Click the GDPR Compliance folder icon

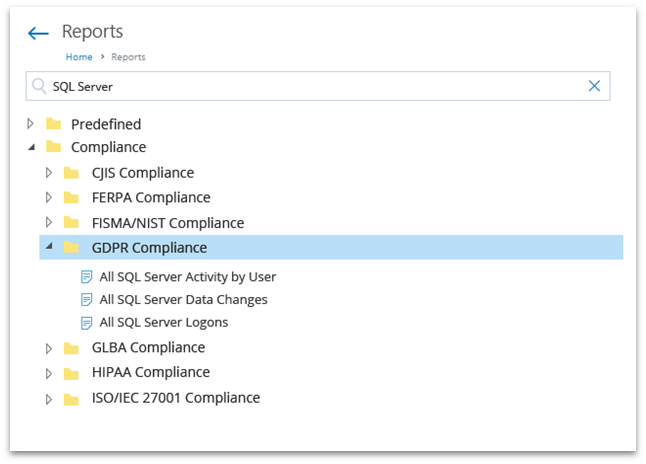point(71,248)
